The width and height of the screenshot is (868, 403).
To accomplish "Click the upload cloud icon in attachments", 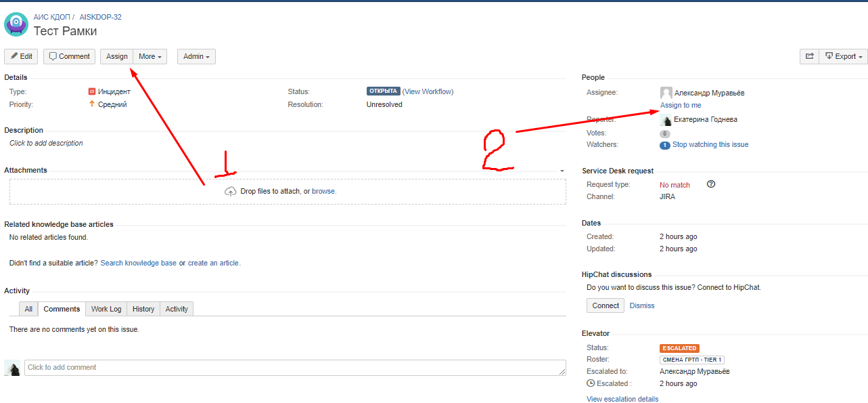I will point(231,192).
